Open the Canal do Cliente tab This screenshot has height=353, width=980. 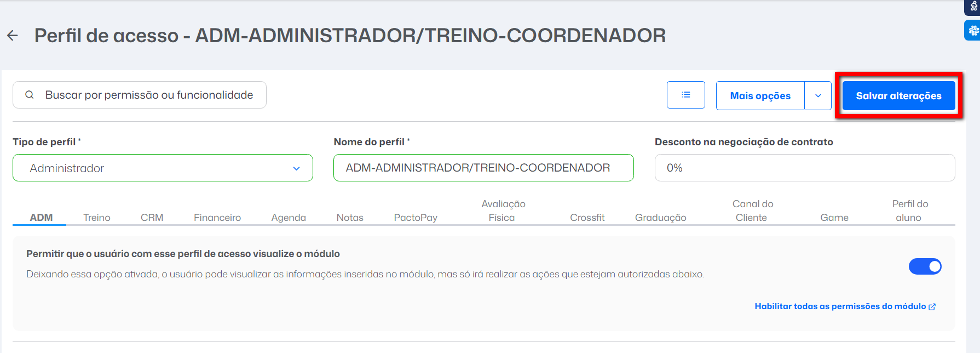pyautogui.click(x=752, y=210)
